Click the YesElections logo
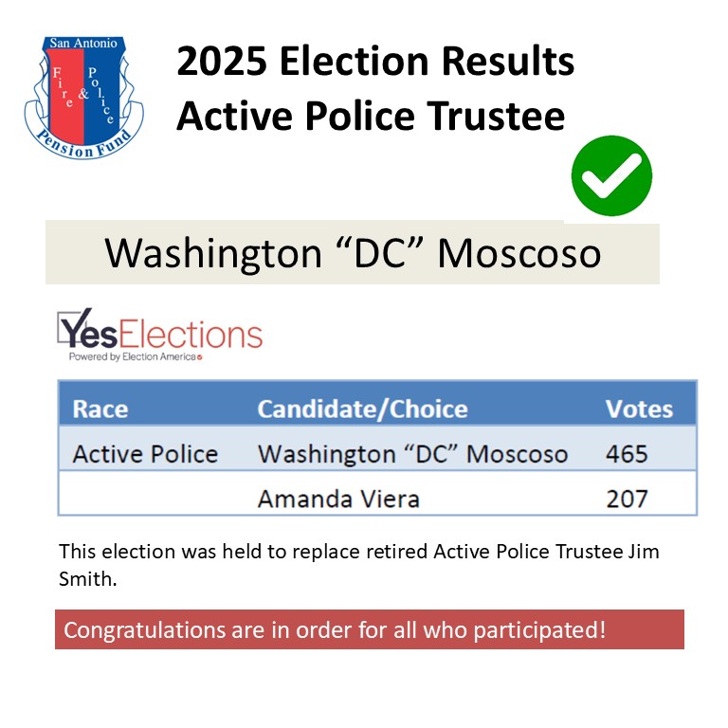 tap(159, 335)
